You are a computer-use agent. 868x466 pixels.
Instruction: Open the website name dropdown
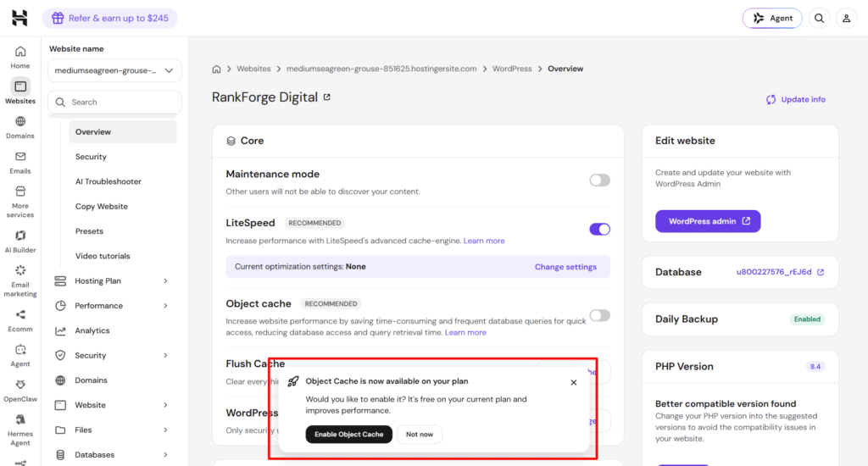pos(114,70)
